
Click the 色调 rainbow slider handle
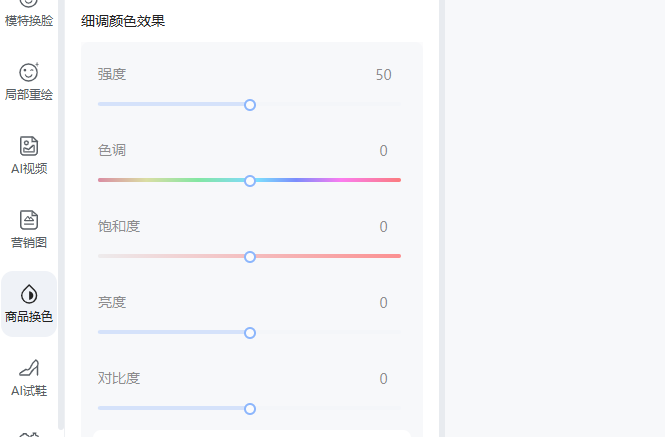(x=250, y=181)
